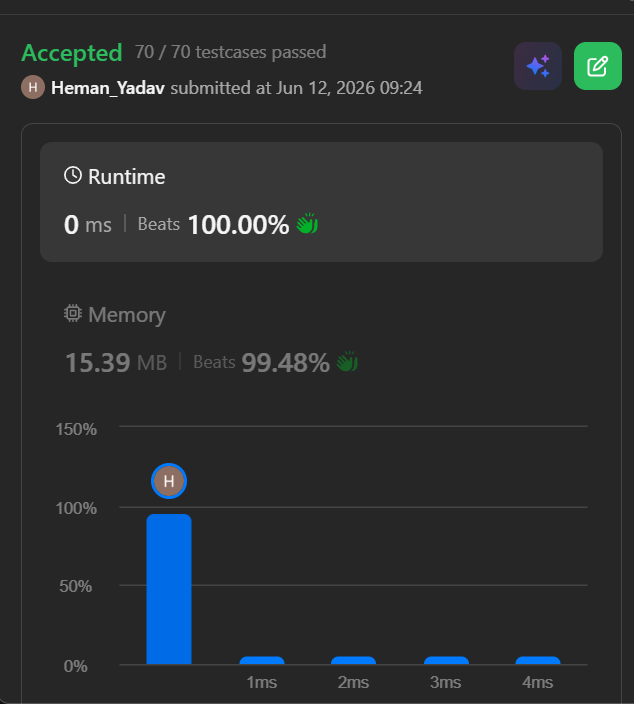The height and width of the screenshot is (704, 634).
Task: Click the submission date 'Jun 12, 2026 09:24'
Action: click(x=349, y=88)
